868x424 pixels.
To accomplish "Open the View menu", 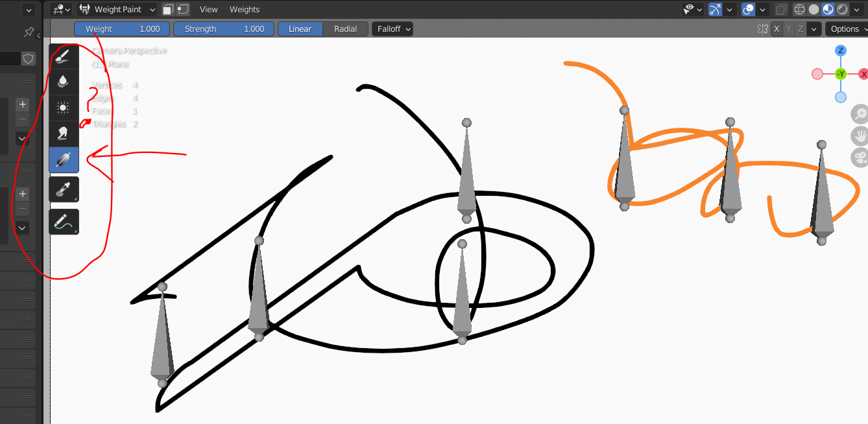I will [209, 10].
